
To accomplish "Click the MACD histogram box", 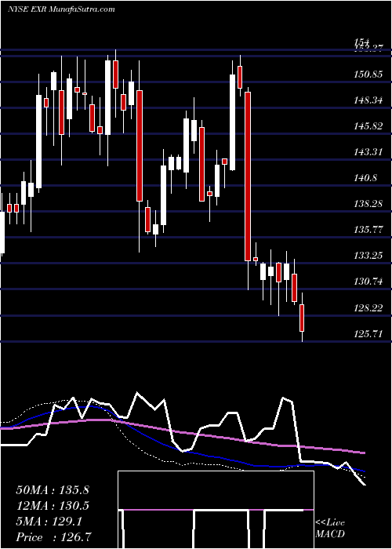I will click(216, 510).
